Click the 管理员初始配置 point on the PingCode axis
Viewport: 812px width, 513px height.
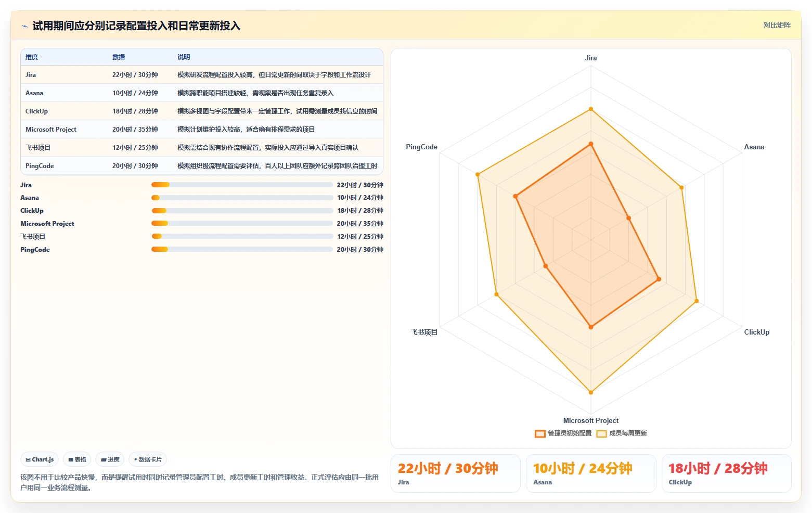[x=515, y=196]
